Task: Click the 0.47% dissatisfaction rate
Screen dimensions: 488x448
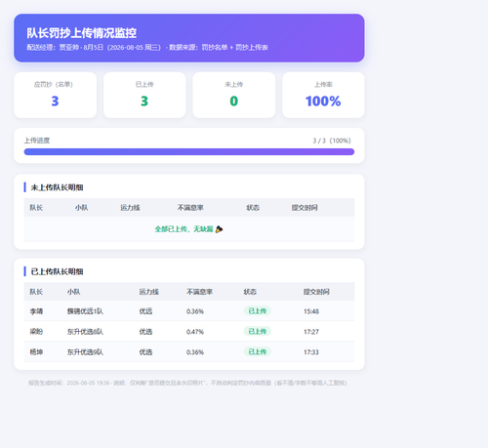Action: [195, 332]
